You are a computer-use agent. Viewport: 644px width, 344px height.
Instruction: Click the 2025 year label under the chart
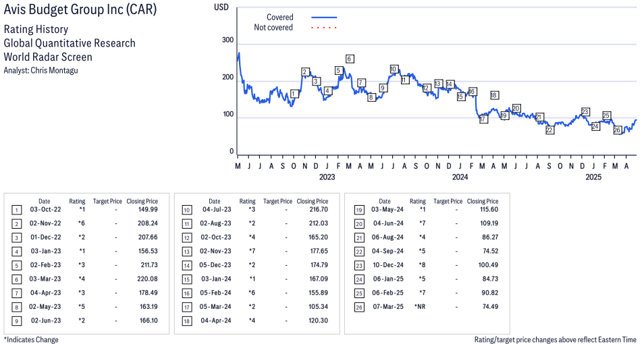tap(593, 177)
